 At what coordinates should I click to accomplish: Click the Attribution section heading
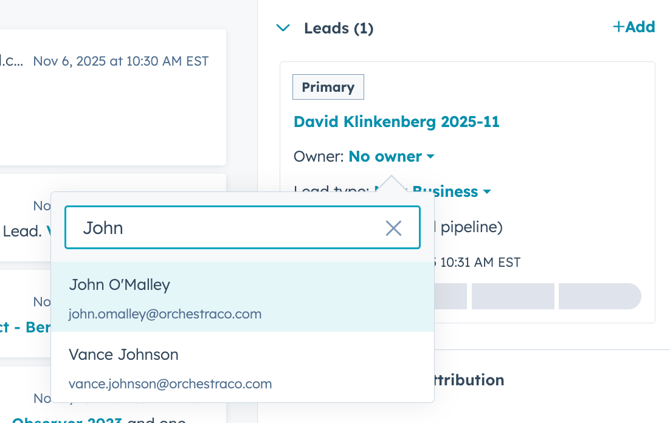point(468,380)
